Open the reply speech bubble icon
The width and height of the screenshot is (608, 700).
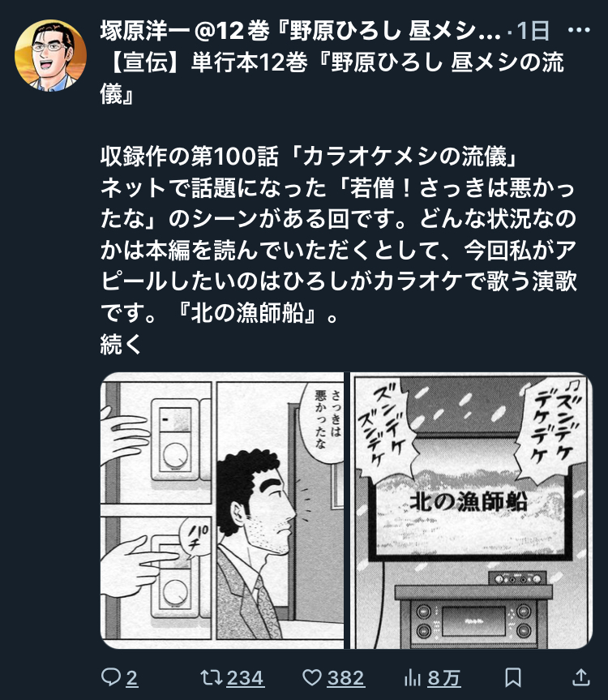click(110, 677)
